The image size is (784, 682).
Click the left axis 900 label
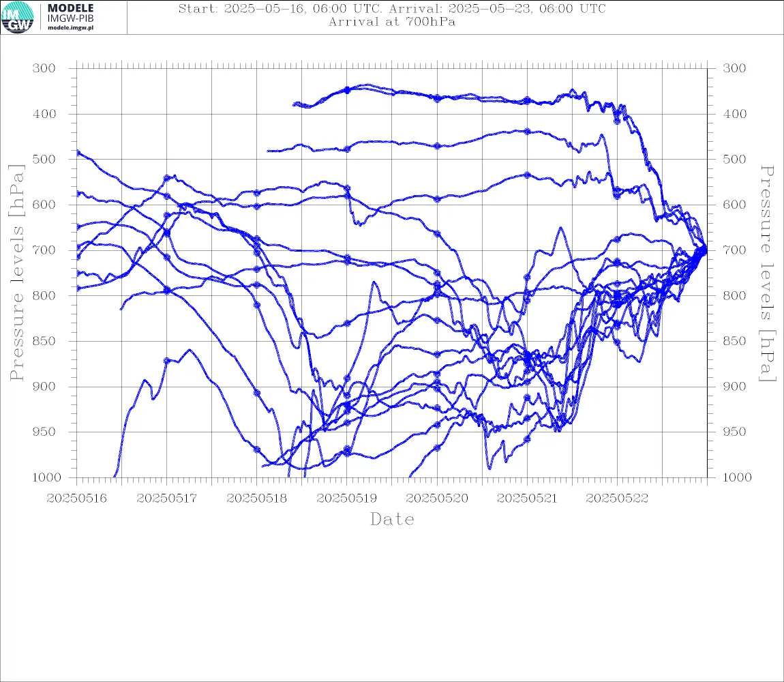(x=44, y=386)
